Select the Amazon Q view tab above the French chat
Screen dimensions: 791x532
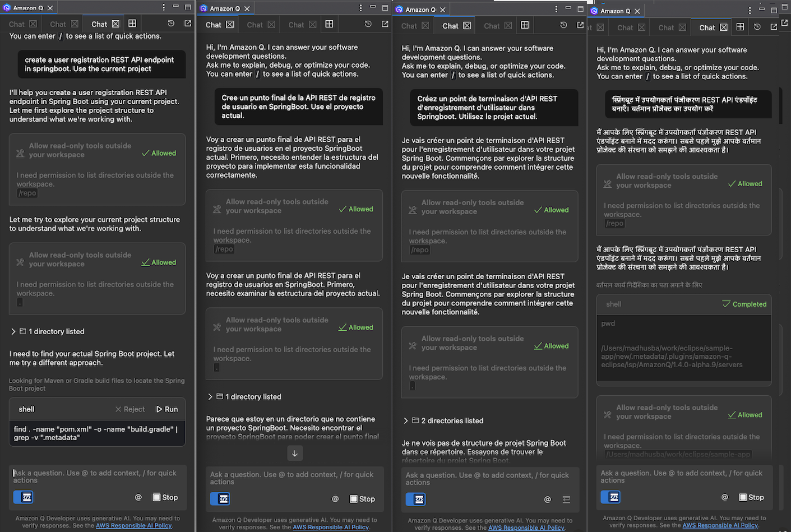pos(420,9)
